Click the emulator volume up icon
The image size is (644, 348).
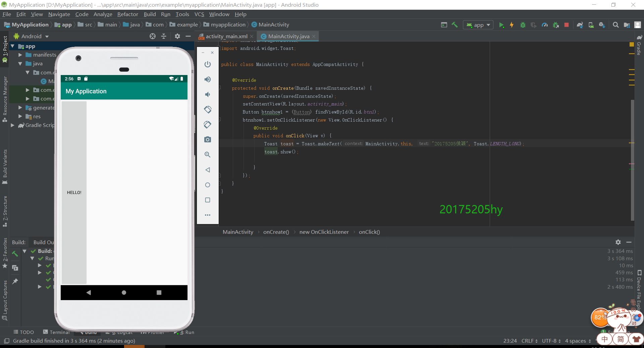[208, 79]
